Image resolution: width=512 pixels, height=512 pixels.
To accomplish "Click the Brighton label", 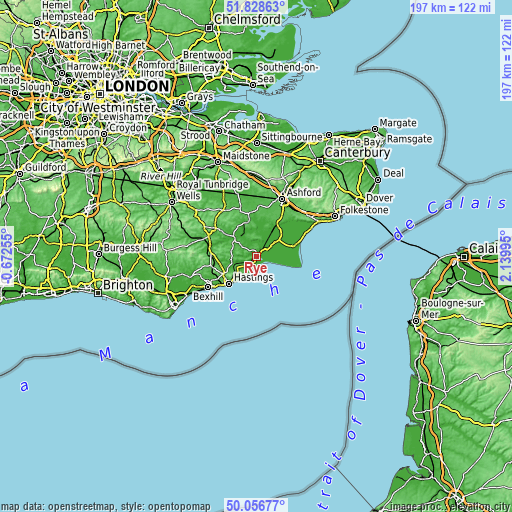I will [128, 285].
